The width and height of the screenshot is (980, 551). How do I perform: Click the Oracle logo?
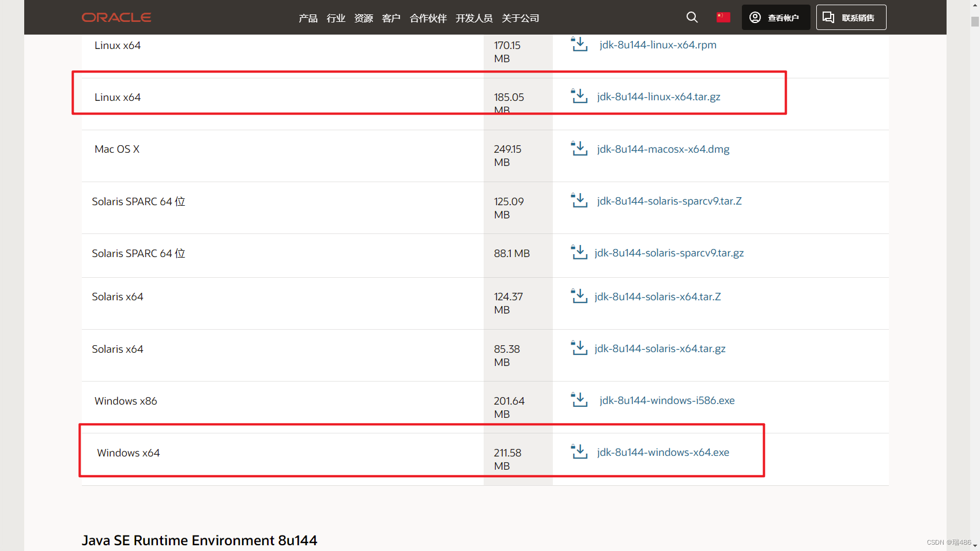pyautogui.click(x=116, y=17)
